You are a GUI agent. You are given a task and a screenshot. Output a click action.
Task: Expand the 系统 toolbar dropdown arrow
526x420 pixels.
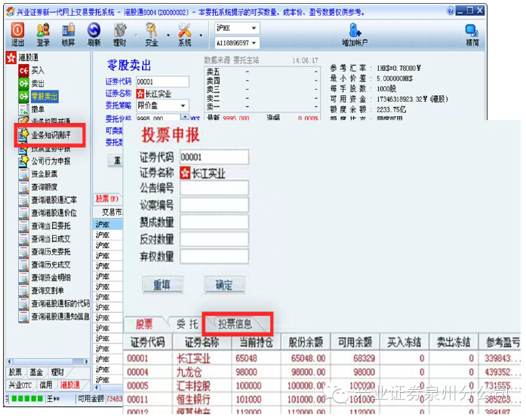point(201,35)
